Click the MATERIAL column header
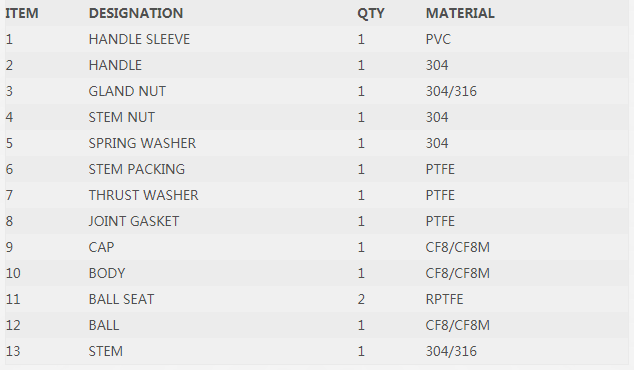 (460, 13)
